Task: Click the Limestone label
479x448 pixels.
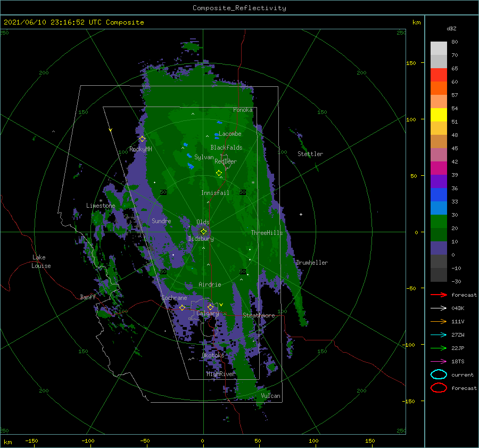Action: point(101,206)
